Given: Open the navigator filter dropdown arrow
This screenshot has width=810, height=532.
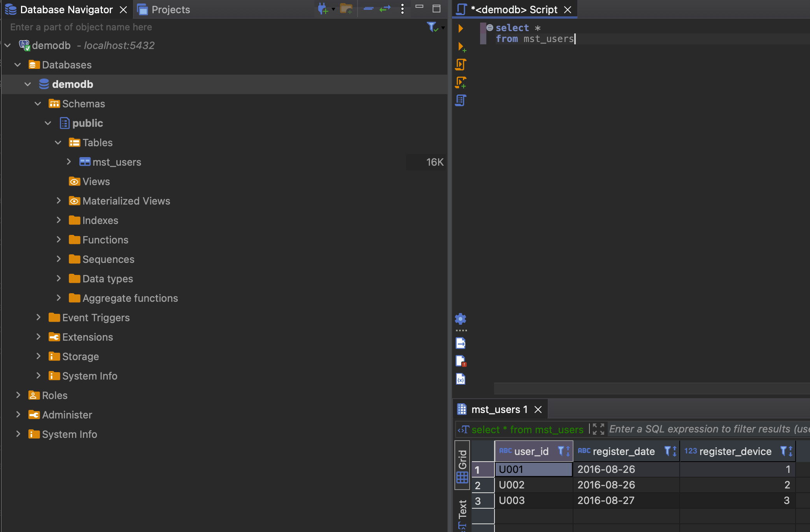Looking at the screenshot, I should click(443, 28).
